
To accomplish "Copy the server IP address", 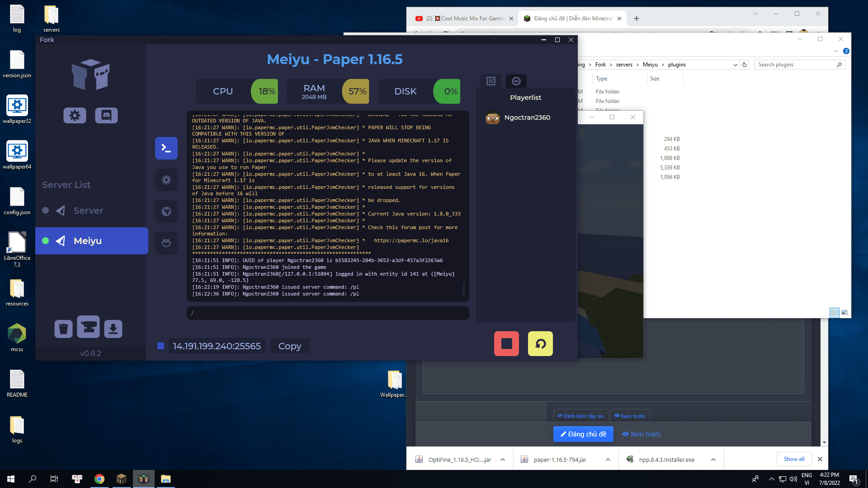I will [x=289, y=346].
